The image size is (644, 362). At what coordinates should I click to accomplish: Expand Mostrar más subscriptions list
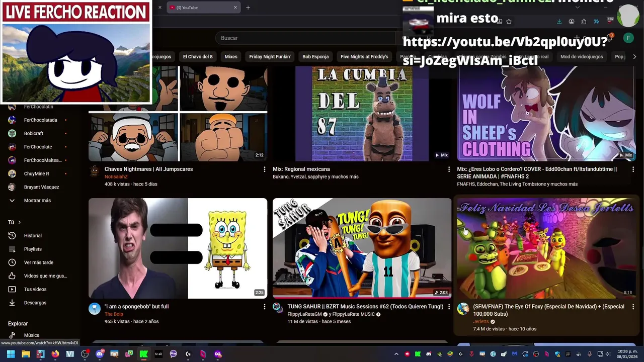(x=37, y=200)
